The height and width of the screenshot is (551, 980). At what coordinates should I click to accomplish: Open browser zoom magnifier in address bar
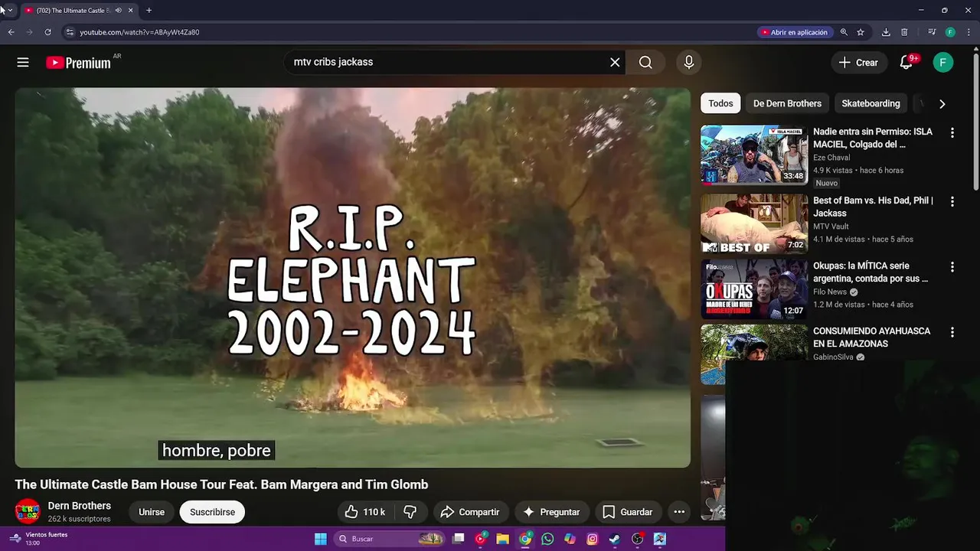click(x=844, y=32)
